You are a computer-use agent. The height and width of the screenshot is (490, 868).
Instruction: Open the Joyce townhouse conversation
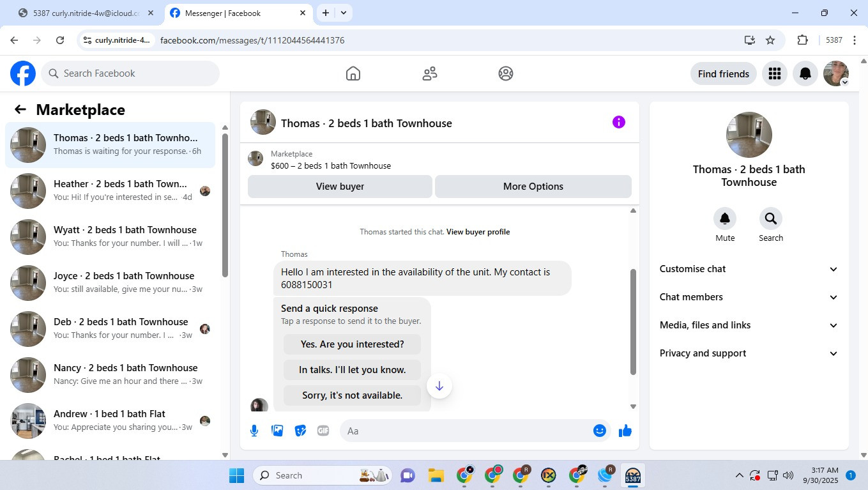click(x=110, y=283)
